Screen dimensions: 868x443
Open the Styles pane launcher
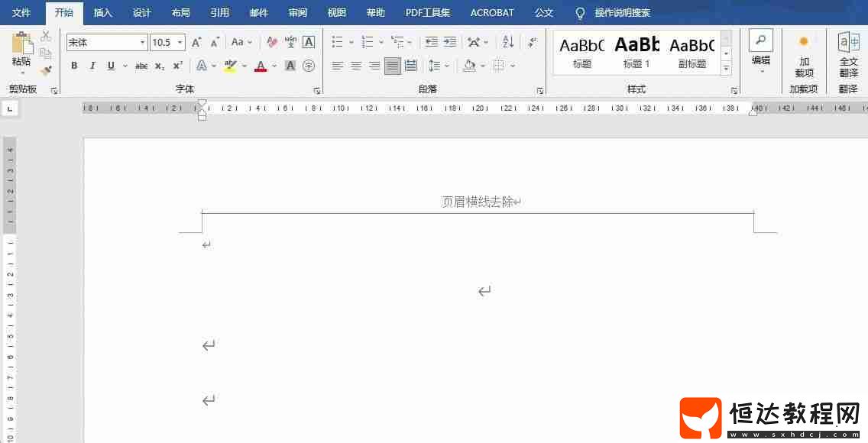(734, 91)
